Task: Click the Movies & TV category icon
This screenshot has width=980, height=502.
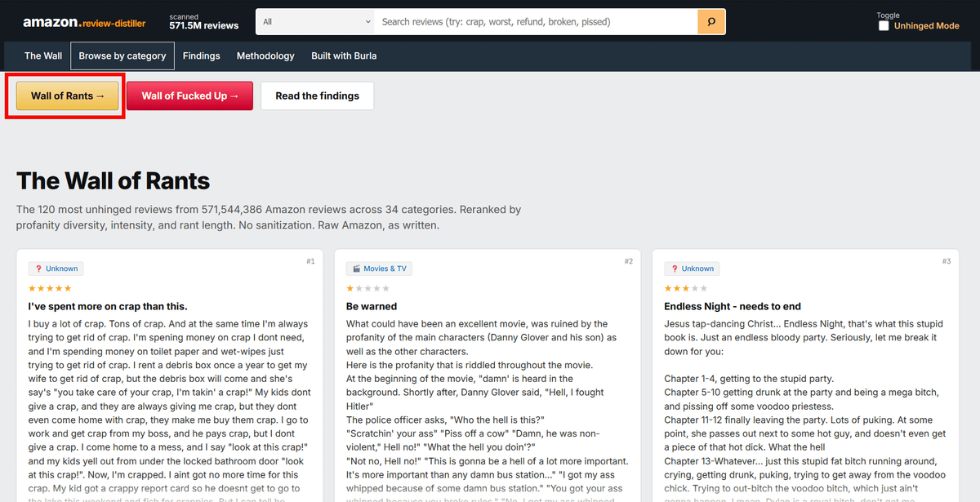Action: 355,269
